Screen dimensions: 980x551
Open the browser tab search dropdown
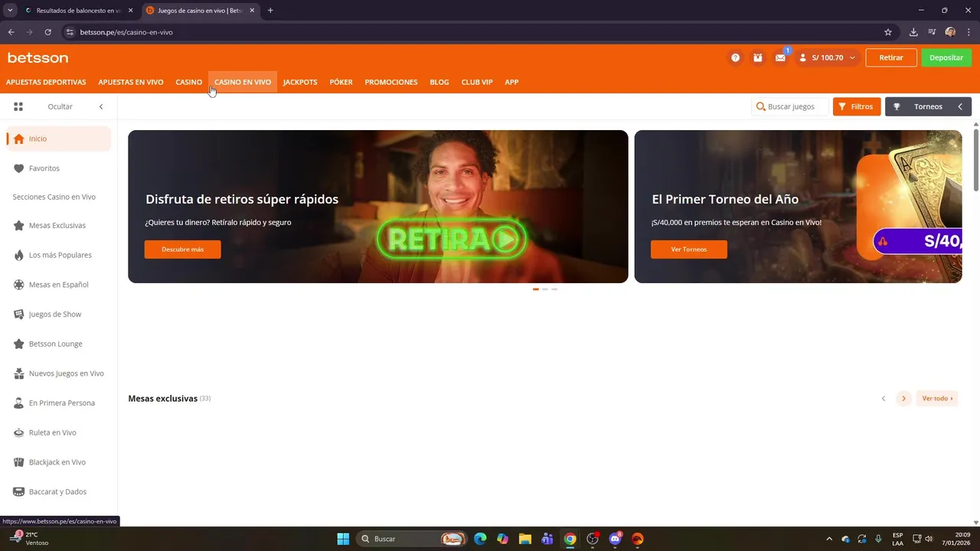tap(10, 11)
